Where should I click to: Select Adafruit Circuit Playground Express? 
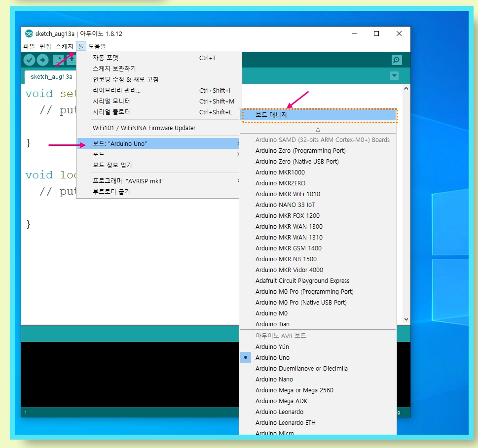tap(318, 281)
